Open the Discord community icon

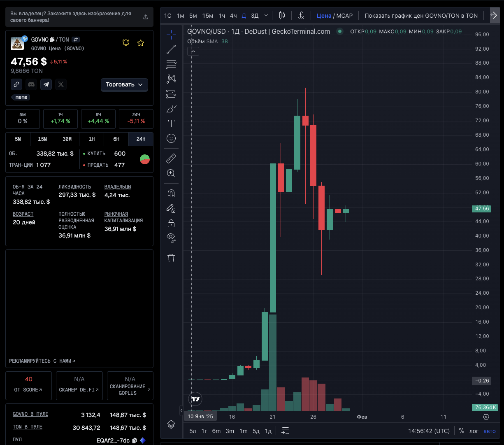31,84
